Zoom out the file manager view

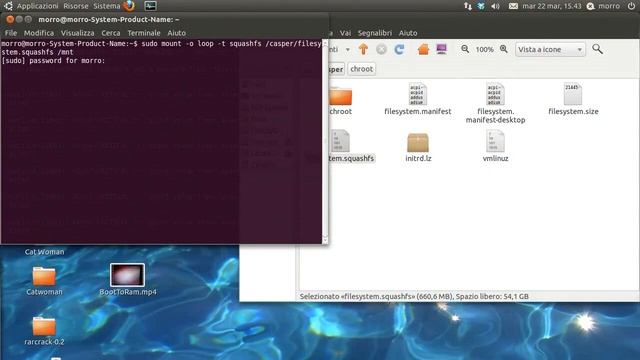tap(465, 49)
